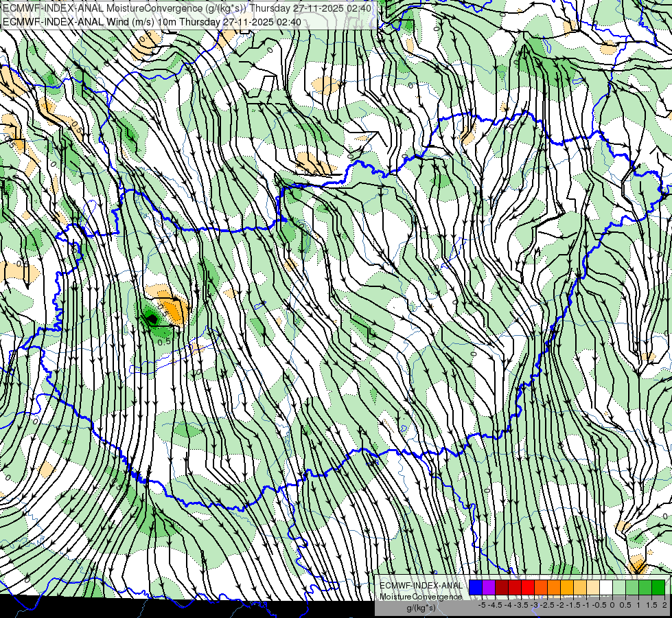
Task: Choose the amber swatch between -2 and -1.5
Action: coord(567,587)
